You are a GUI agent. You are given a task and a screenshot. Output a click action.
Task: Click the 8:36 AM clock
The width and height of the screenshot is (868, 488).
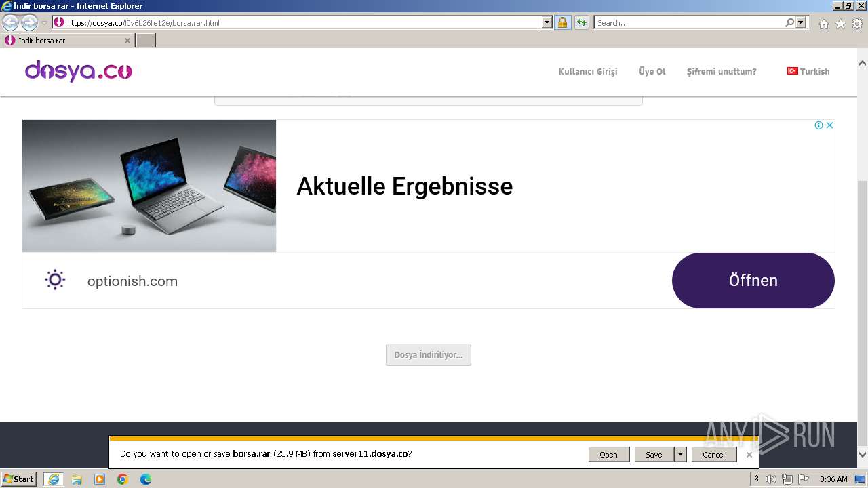[x=833, y=479]
